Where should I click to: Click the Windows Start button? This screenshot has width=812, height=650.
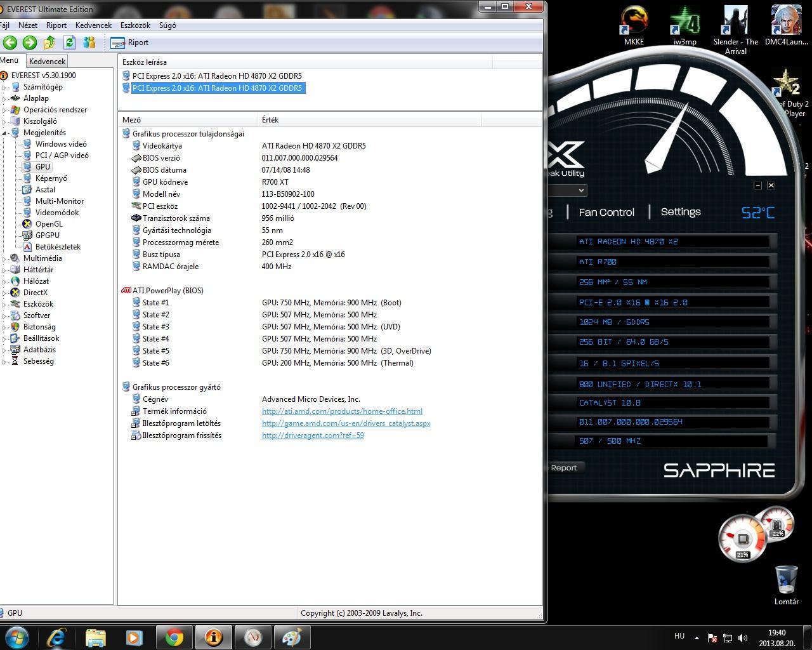coord(17,637)
